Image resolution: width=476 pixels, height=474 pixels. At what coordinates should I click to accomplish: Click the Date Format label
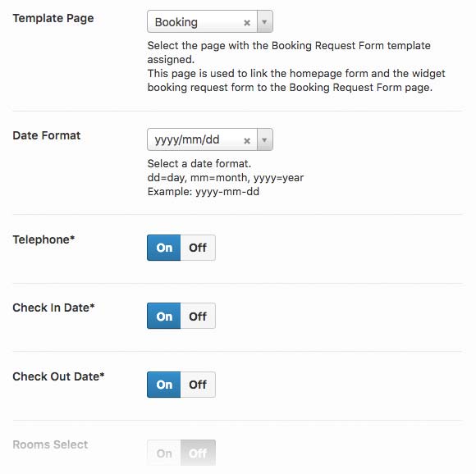point(47,135)
